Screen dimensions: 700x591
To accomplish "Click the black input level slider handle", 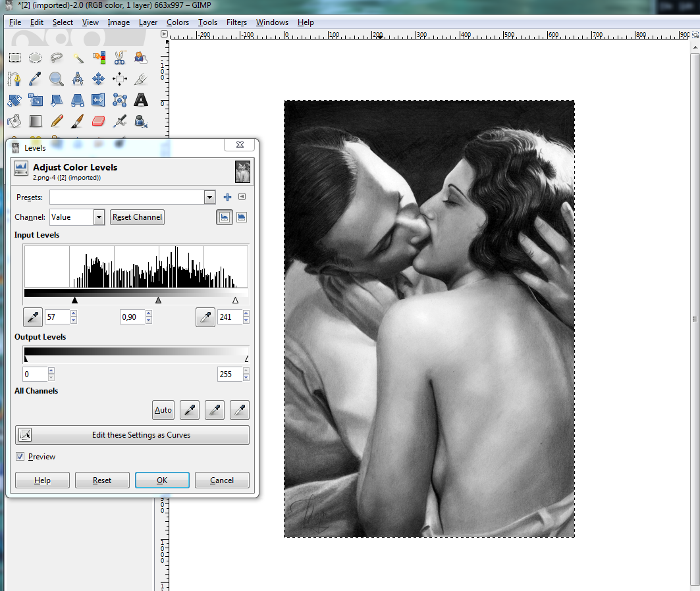I will coord(74,301).
